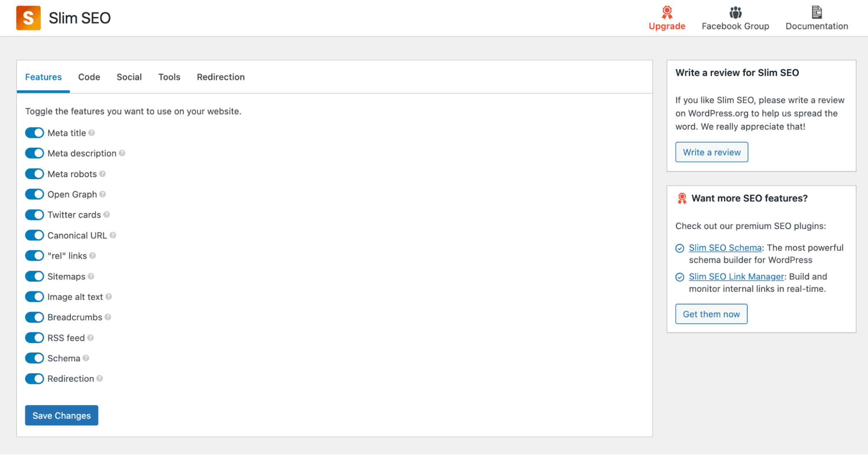
Task: Click the Save Changes button
Action: [x=62, y=415]
